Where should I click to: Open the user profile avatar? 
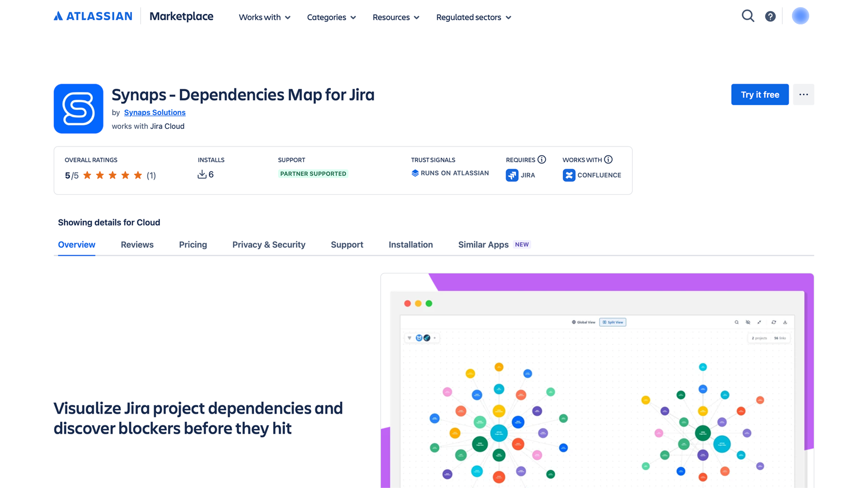(x=800, y=16)
